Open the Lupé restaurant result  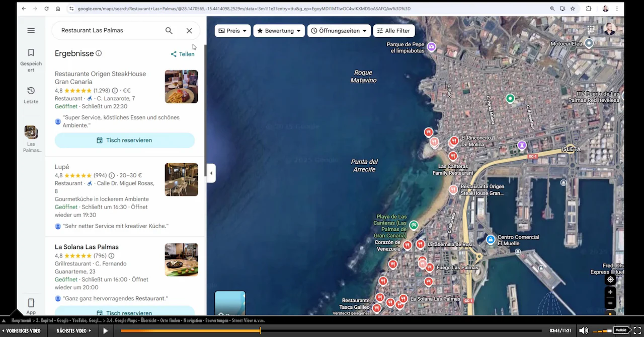[x=62, y=167]
